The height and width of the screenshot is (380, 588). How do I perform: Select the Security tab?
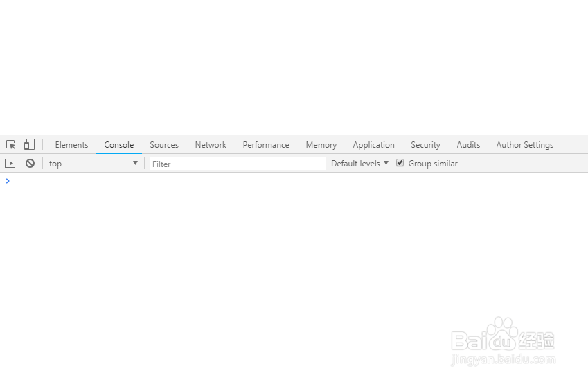(x=425, y=144)
